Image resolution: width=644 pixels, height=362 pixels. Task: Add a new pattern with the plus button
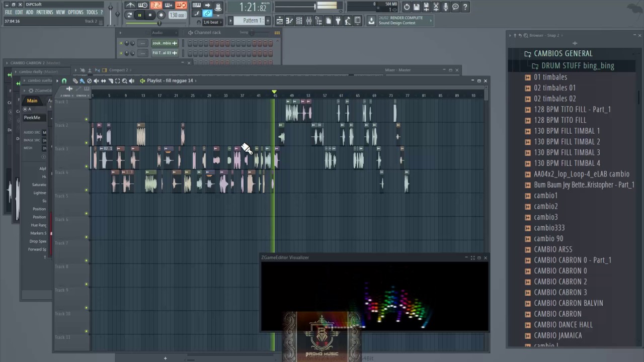[x=268, y=21]
